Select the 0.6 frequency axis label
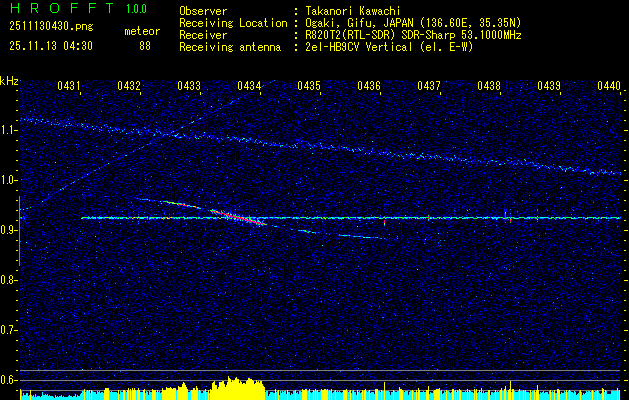Image resolution: width=629 pixels, height=400 pixels. [x=10, y=379]
